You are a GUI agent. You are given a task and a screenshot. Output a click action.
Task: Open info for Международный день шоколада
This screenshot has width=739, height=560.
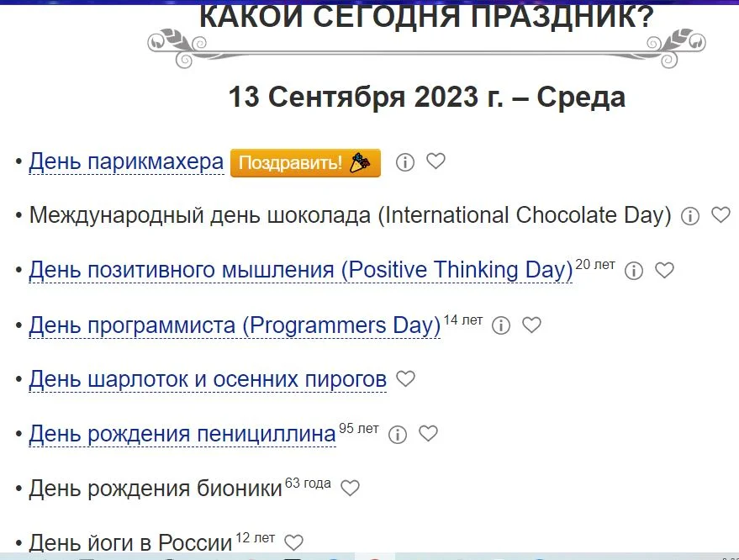click(x=690, y=216)
